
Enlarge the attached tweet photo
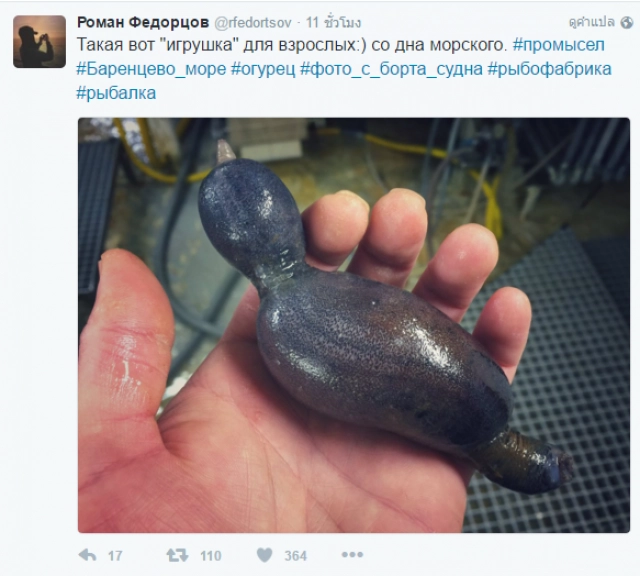[354, 325]
